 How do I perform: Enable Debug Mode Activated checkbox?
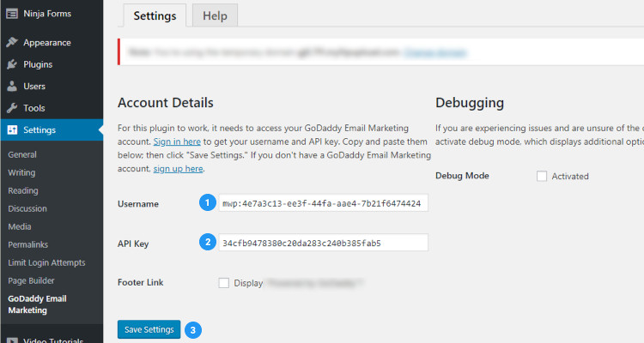pyautogui.click(x=542, y=176)
